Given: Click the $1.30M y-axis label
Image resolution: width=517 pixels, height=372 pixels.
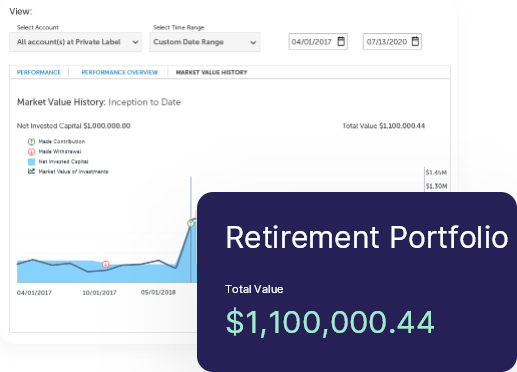Looking at the screenshot, I should [x=436, y=186].
